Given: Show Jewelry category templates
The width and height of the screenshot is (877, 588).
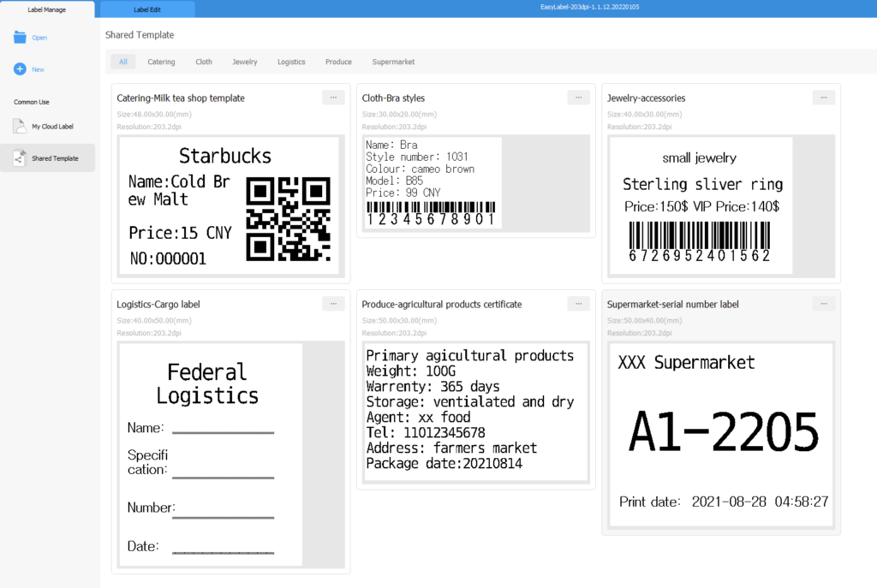Looking at the screenshot, I should coord(245,62).
